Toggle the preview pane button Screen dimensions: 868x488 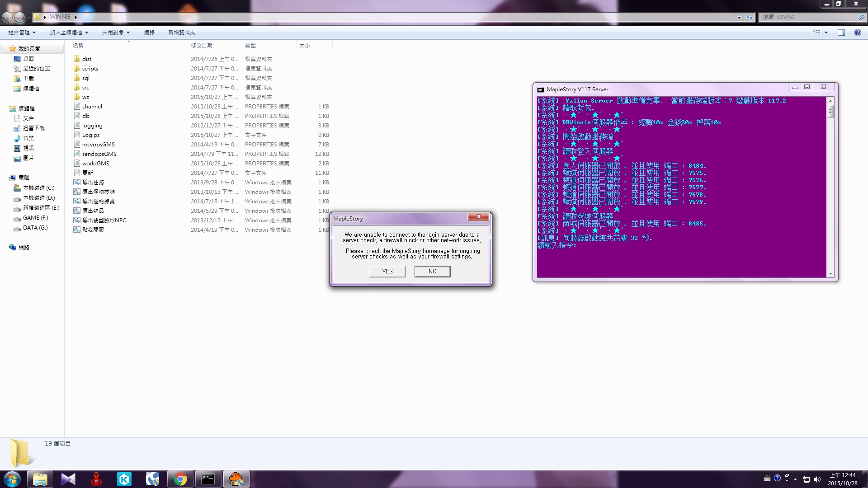coord(841,33)
